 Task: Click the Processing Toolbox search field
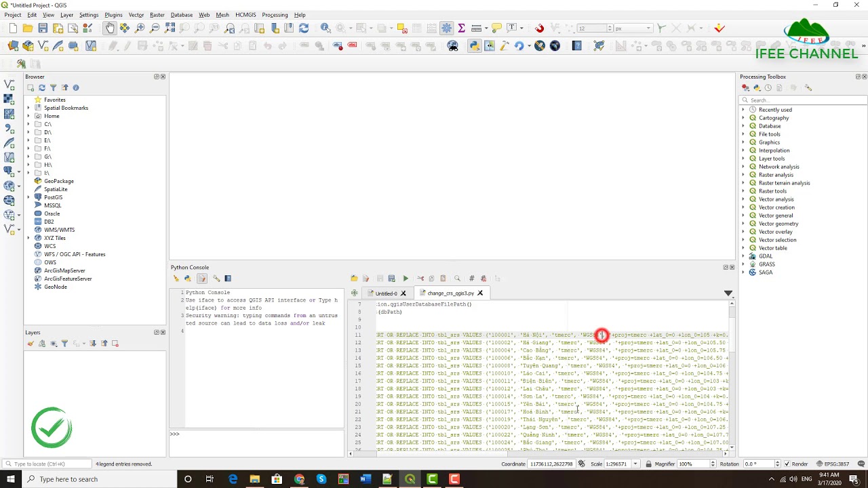[804, 100]
